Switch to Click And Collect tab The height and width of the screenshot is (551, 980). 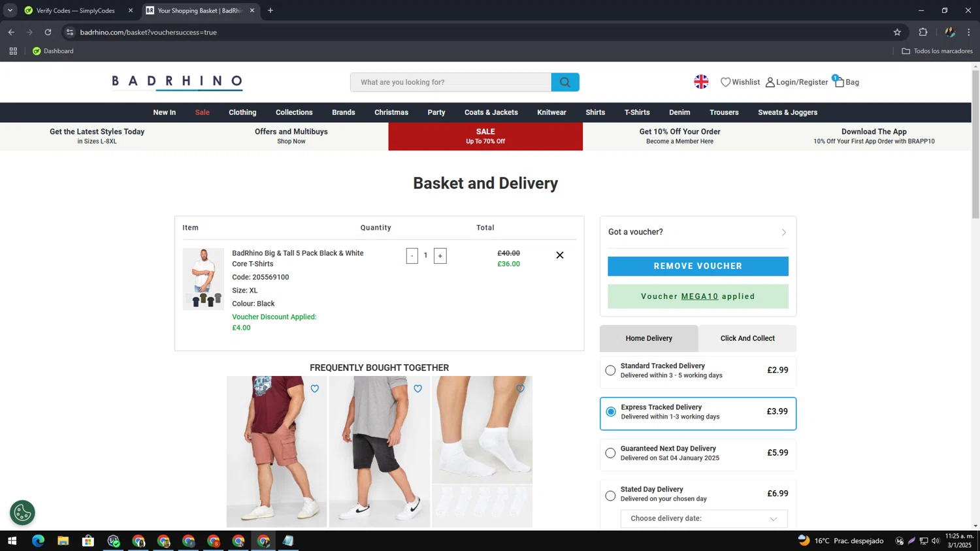click(x=747, y=338)
